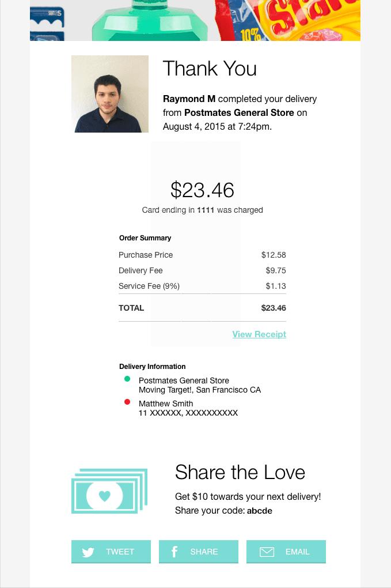Click the $23.46 charged amount heading
This screenshot has width=391, height=588.
[202, 190]
